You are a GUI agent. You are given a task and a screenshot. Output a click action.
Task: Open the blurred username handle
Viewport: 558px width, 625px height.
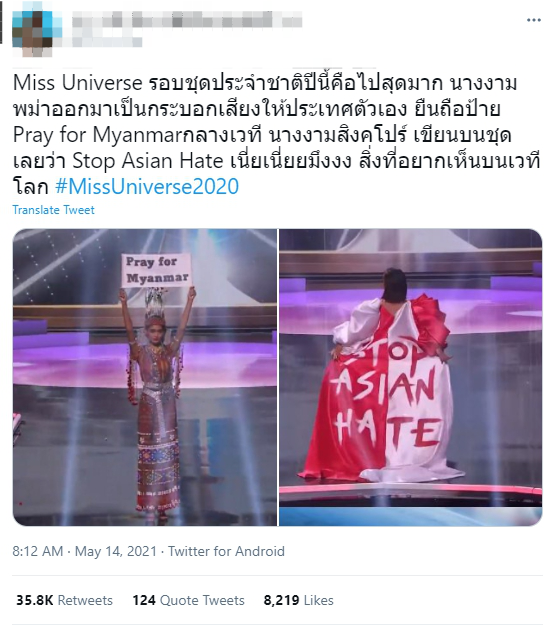coord(107,42)
